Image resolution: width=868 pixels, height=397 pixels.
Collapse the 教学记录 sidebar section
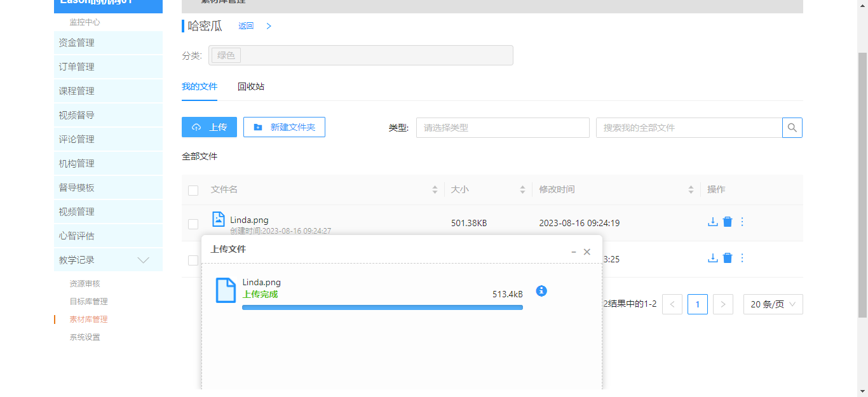coord(144,260)
